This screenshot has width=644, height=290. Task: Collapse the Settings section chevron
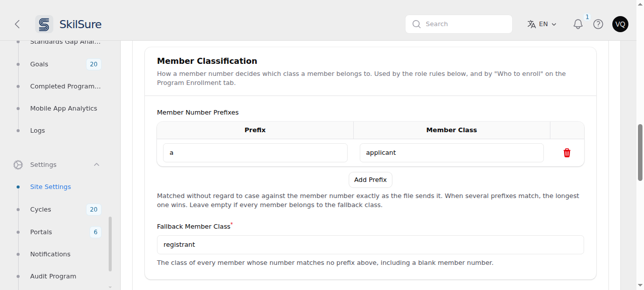pos(97,165)
